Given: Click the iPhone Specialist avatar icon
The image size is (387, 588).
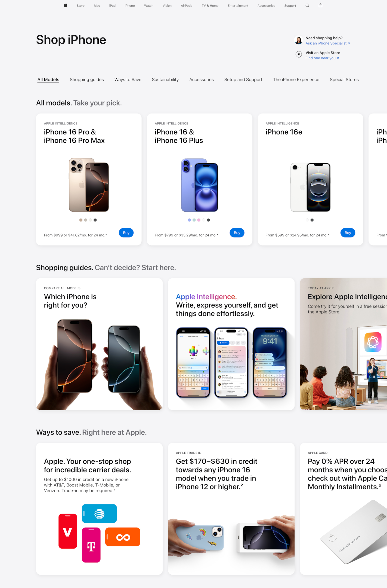Looking at the screenshot, I should (299, 40).
